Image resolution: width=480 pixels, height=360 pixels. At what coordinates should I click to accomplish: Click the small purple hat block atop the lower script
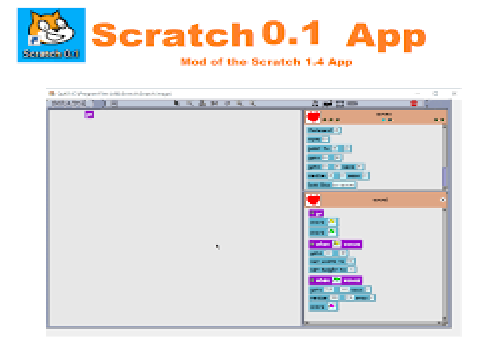coord(316,213)
